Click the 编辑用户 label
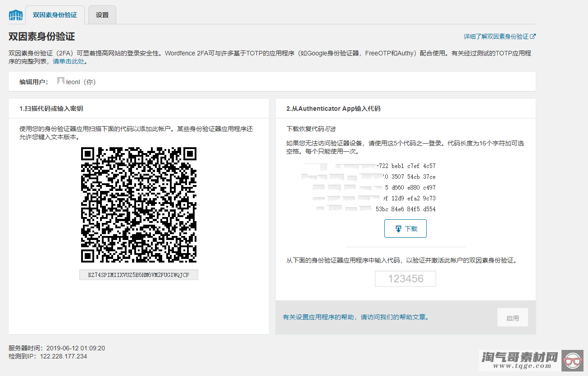The image size is (588, 376). click(x=33, y=82)
